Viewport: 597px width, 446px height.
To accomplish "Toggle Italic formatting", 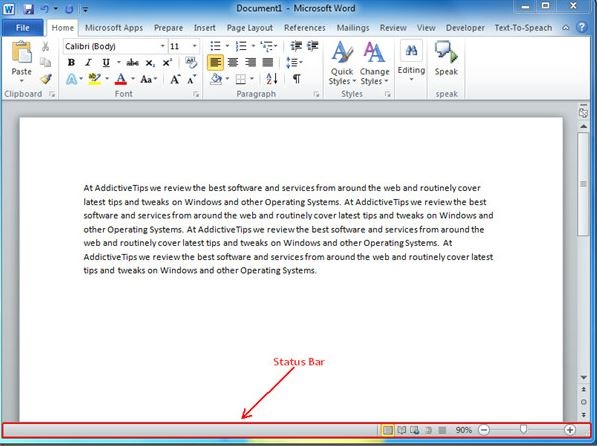I will pyautogui.click(x=88, y=62).
